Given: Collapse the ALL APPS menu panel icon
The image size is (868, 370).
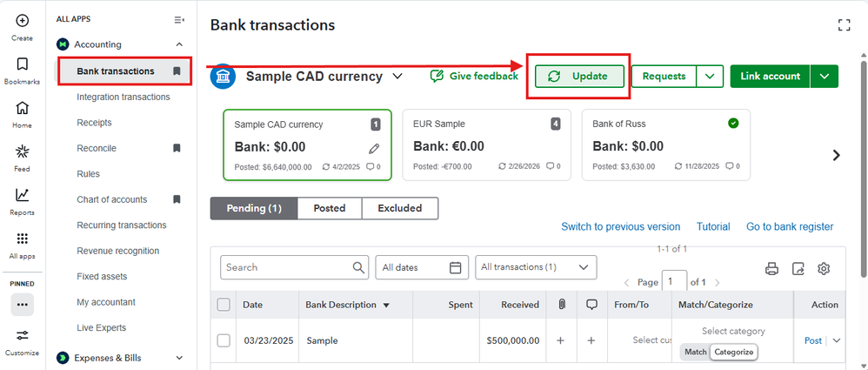Looking at the screenshot, I should 179,19.
